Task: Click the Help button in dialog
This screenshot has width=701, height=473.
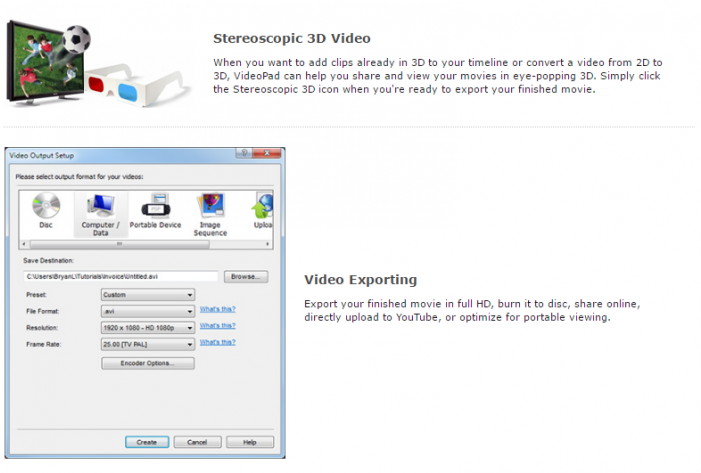Action: 249,442
